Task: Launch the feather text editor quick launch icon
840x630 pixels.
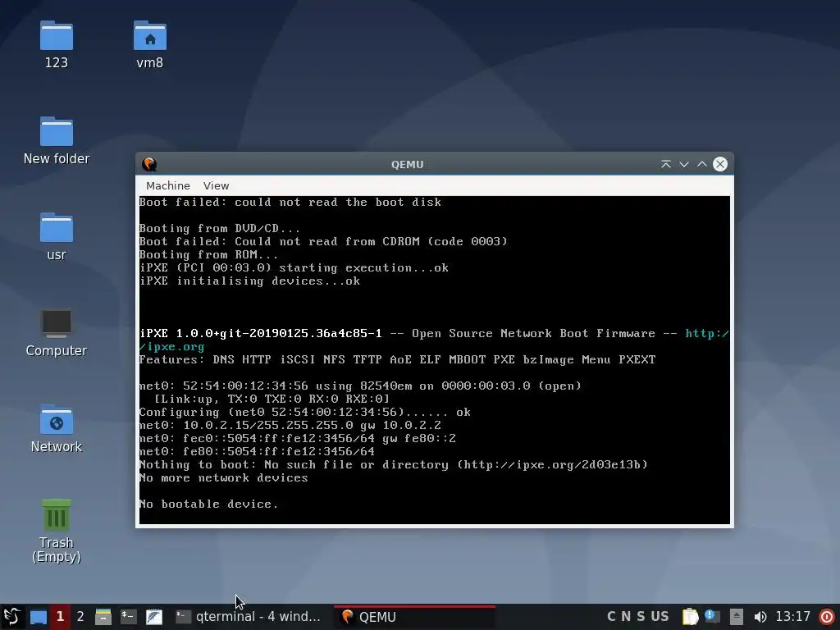Action: tap(154, 617)
